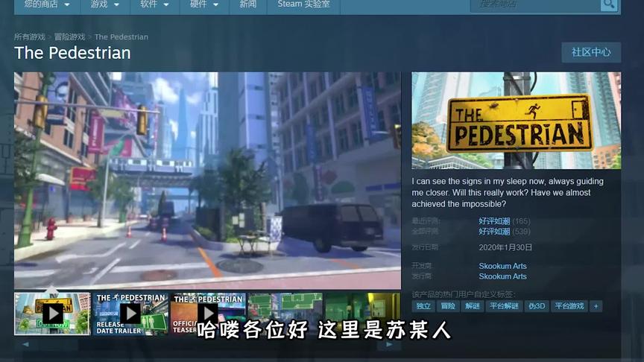Click publisher Skookum Arts link
Image resolution: width=644 pixels, height=362 pixels.
502,276
